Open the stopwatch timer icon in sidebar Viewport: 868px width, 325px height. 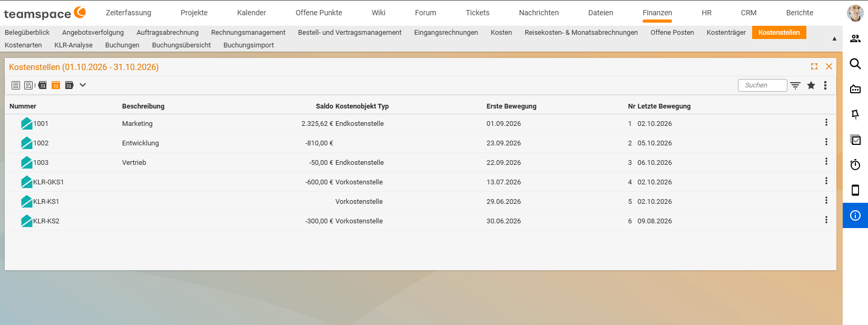point(855,165)
